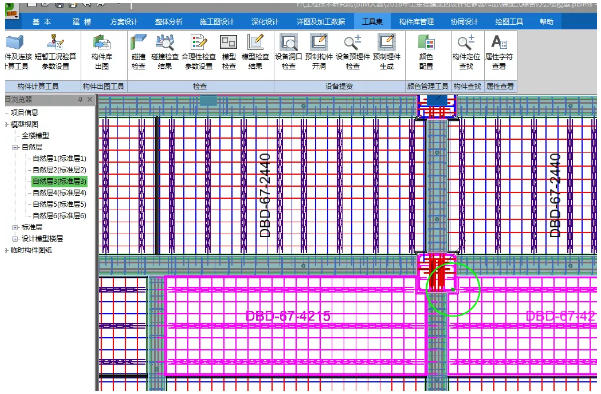601x394 pixels.
Task: Switch to the 基本 ribbon tab
Action: point(41,22)
